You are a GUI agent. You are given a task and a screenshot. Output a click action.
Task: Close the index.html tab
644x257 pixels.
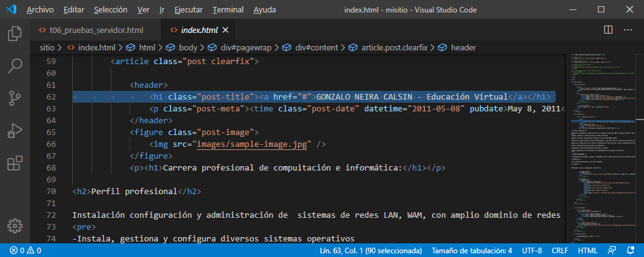pyautogui.click(x=225, y=30)
